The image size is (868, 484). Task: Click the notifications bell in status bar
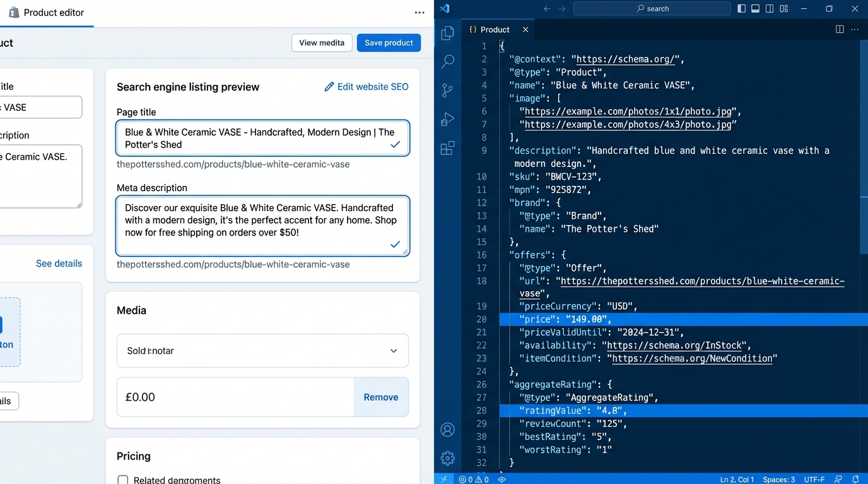click(855, 480)
